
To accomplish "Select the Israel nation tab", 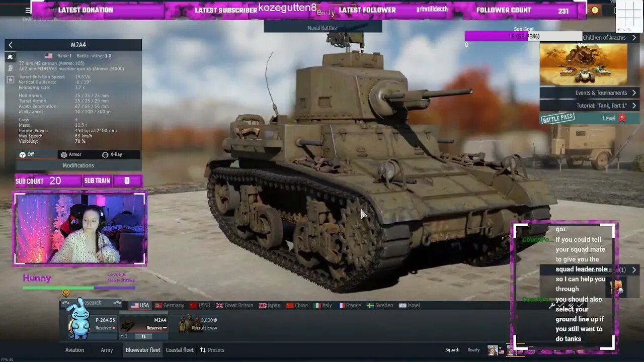I will click(409, 305).
